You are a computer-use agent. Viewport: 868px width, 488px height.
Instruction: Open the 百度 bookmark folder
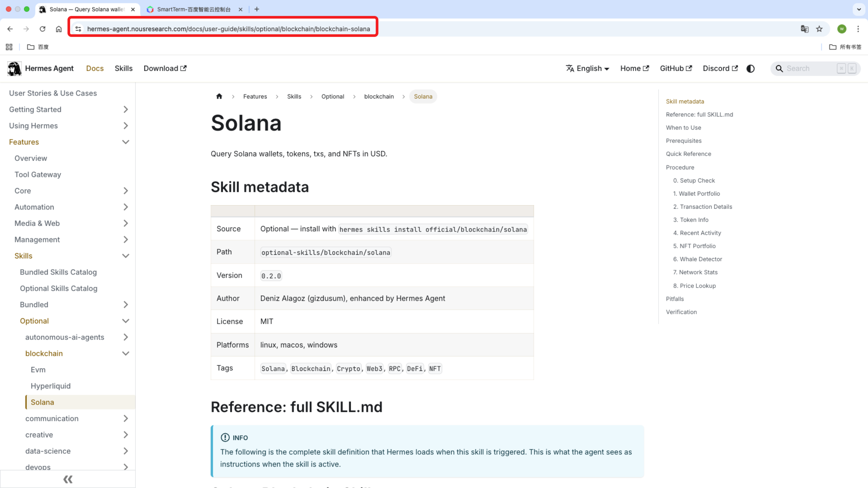pyautogui.click(x=38, y=47)
